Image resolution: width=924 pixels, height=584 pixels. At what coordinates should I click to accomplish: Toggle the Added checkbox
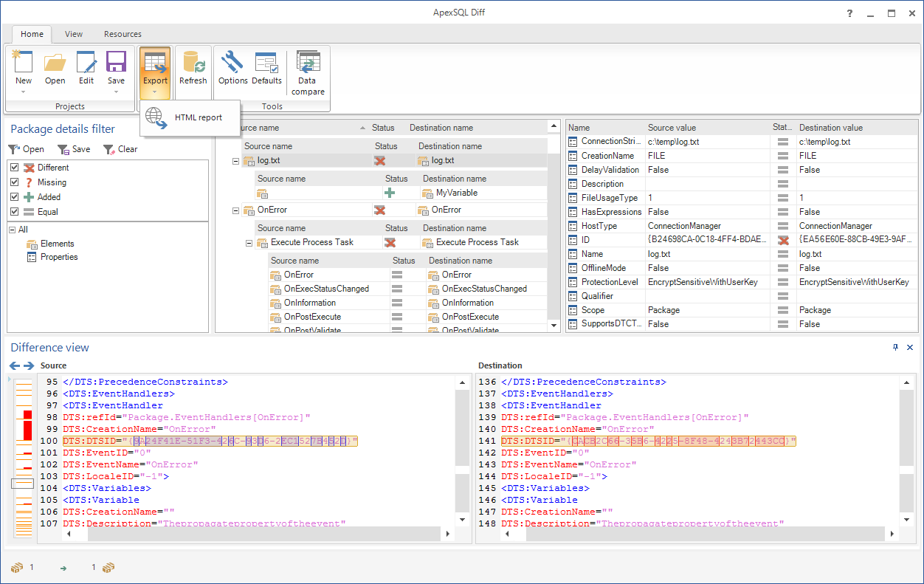[14, 197]
